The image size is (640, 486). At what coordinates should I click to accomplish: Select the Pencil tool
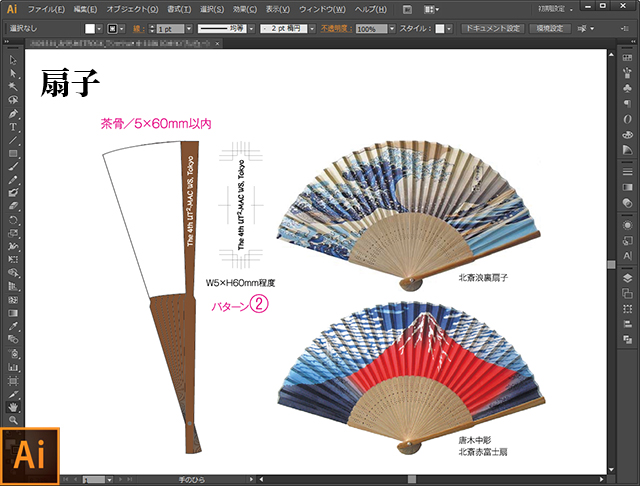click(13, 180)
